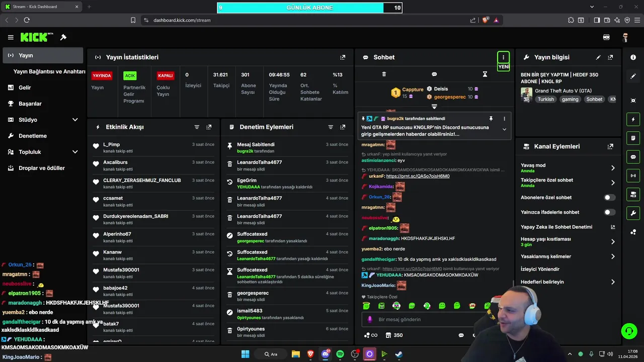Click the speech bubble icon under Sohbet header
644x362 pixels.
tap(434, 74)
